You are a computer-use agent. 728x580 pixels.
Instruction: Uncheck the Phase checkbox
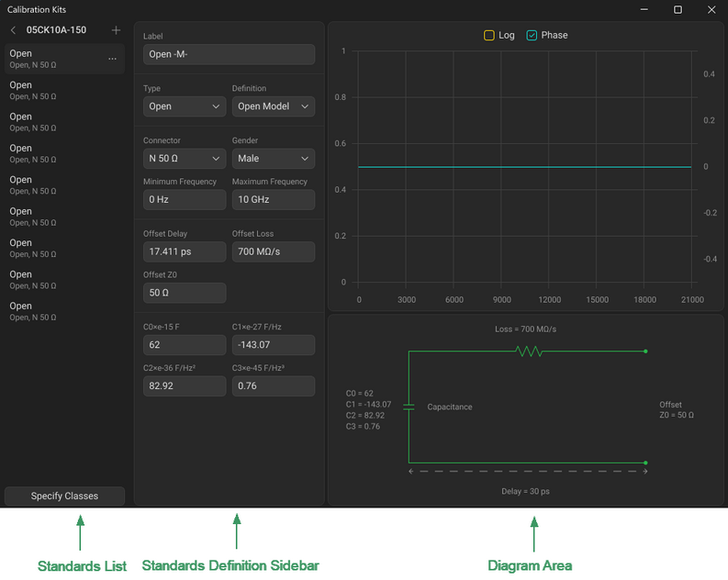[532, 35]
